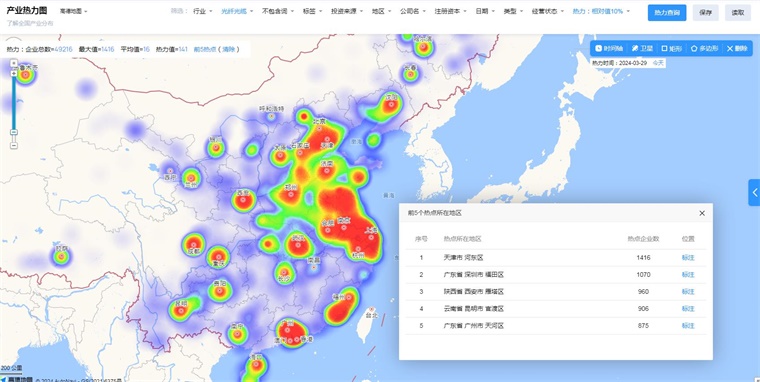Zoom out with the map minus button
The height and width of the screenshot is (382, 760).
click(14, 145)
